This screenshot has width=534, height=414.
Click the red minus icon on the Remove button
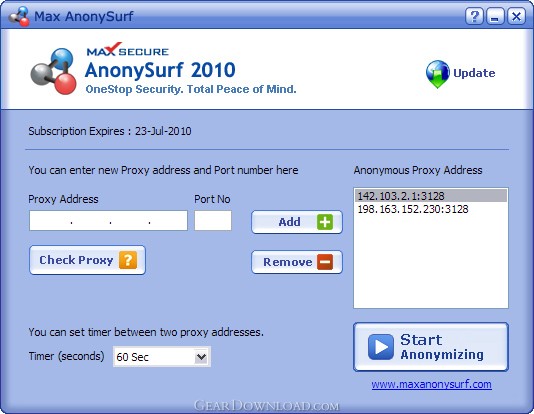(x=325, y=262)
